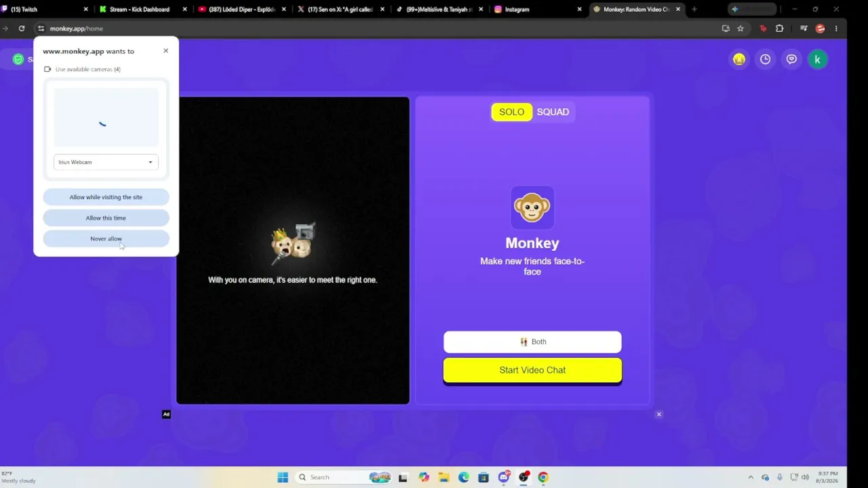Close the Sen on X tab
The height and width of the screenshot is (488, 868).
(382, 9)
